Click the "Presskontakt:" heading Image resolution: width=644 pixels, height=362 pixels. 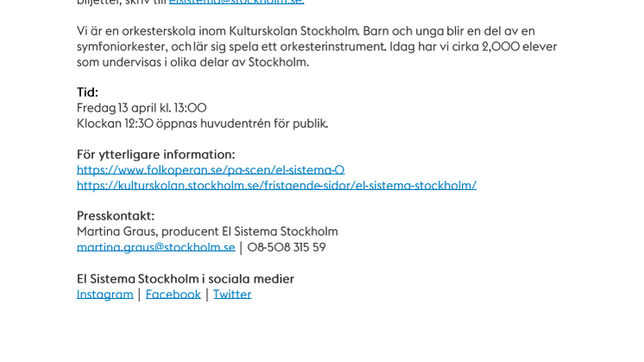click(x=116, y=216)
